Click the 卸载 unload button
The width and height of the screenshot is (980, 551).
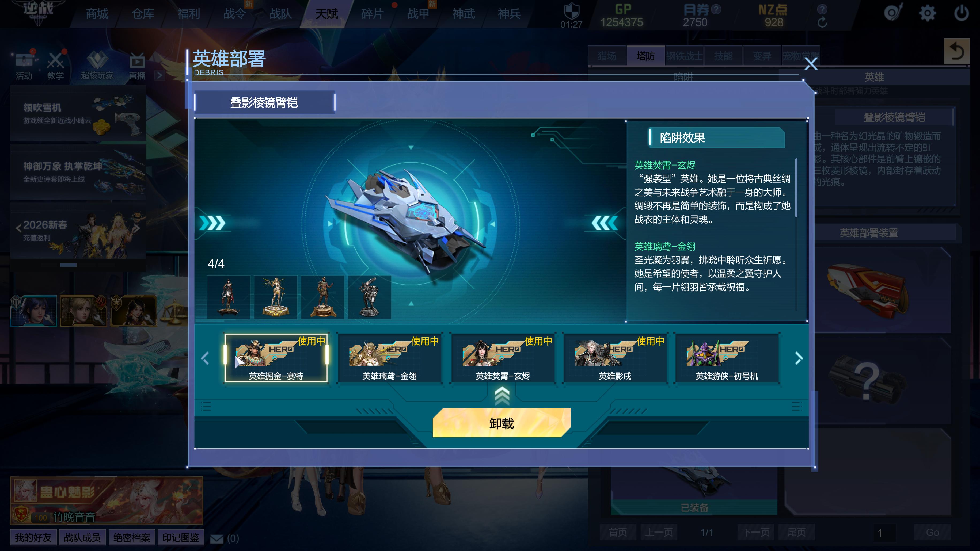click(x=502, y=423)
